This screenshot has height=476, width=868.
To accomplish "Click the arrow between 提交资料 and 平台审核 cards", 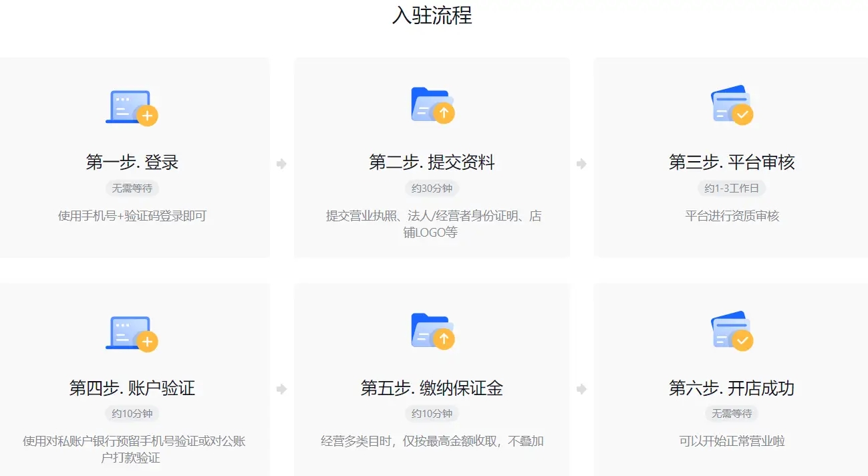I will [x=581, y=163].
